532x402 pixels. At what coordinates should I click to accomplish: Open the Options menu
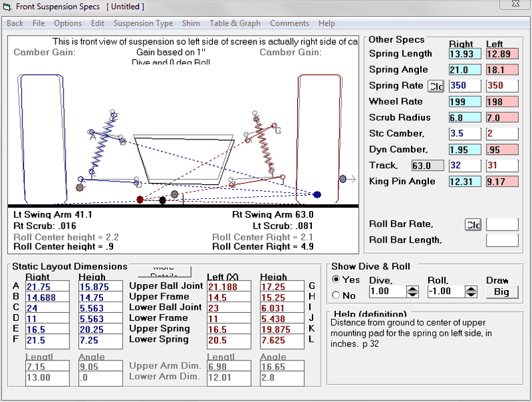point(68,23)
